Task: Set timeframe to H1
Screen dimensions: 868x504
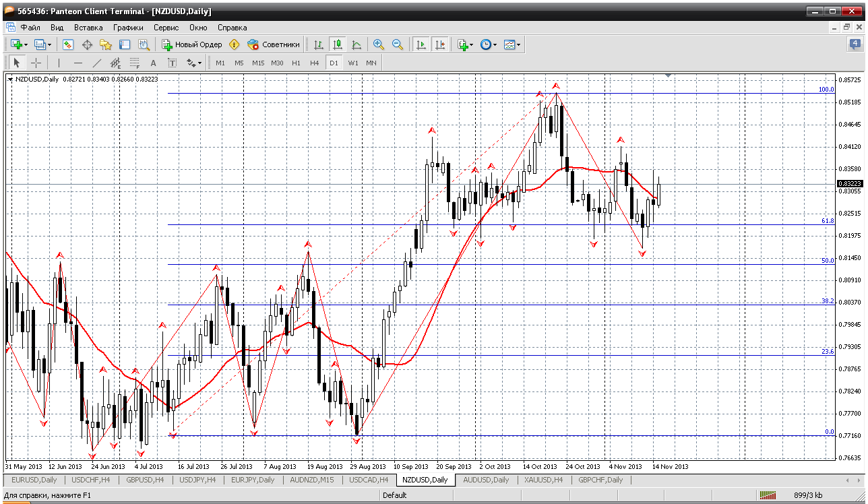Action: (x=296, y=63)
